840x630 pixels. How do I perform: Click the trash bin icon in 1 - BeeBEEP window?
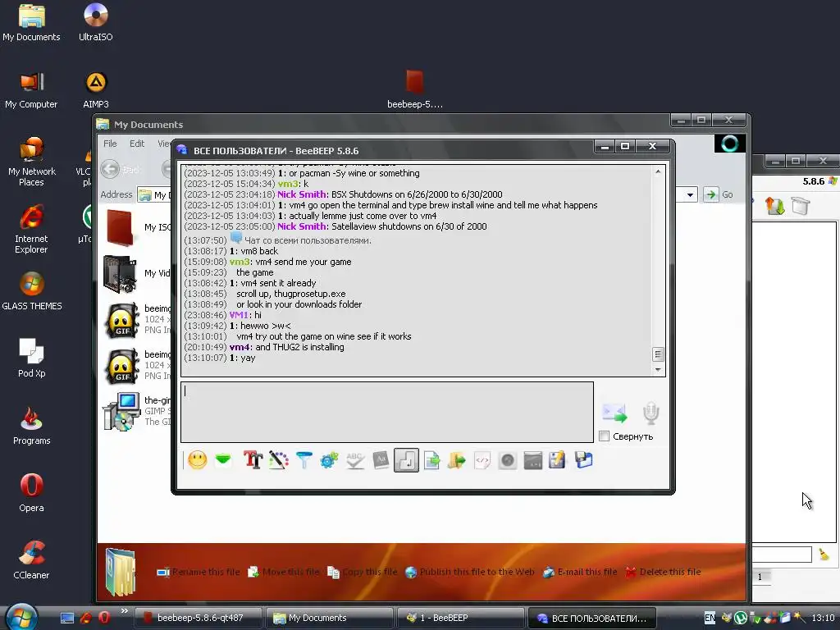point(801,206)
